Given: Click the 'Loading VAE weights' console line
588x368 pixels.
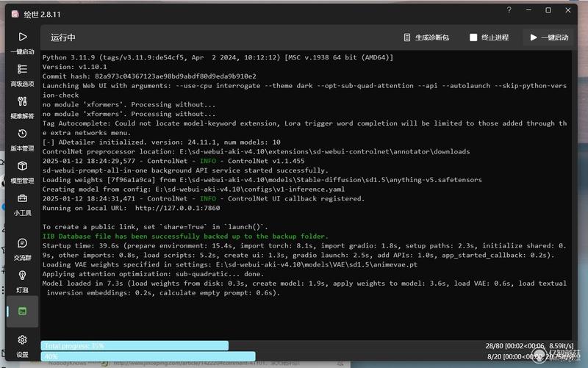Looking at the screenshot, I should point(230,264).
